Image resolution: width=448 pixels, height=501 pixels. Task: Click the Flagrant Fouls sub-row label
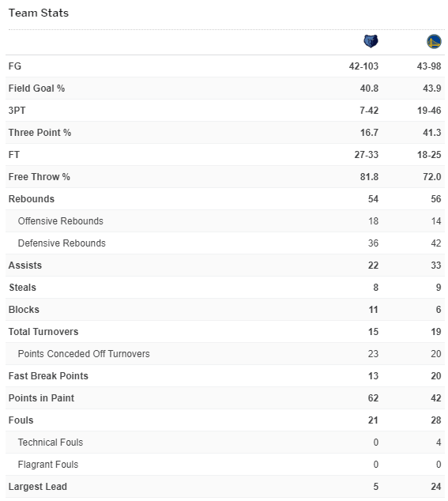(x=48, y=465)
